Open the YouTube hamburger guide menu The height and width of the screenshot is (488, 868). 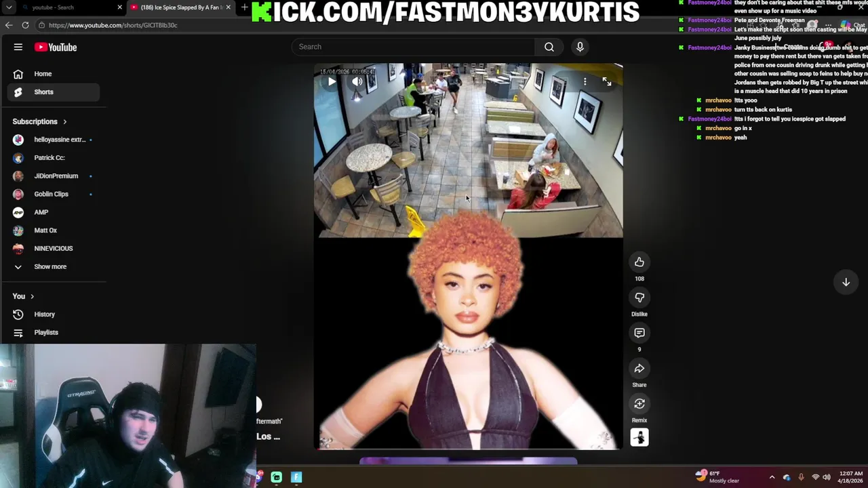point(18,47)
